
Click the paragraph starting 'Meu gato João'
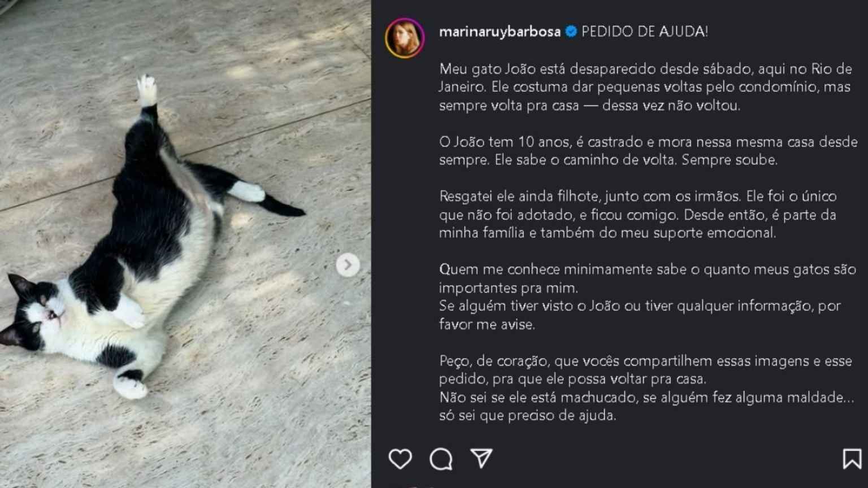tap(645, 87)
